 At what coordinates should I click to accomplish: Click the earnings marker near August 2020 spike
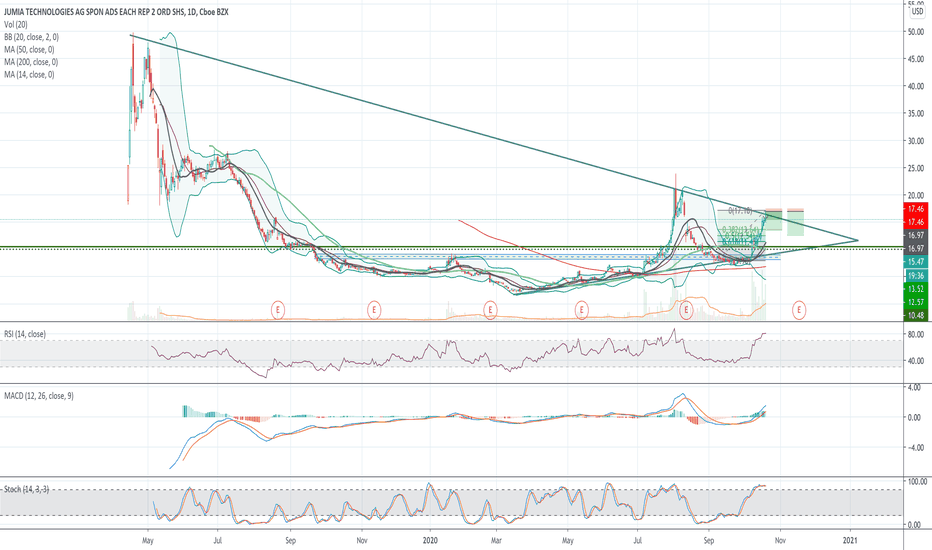687,310
